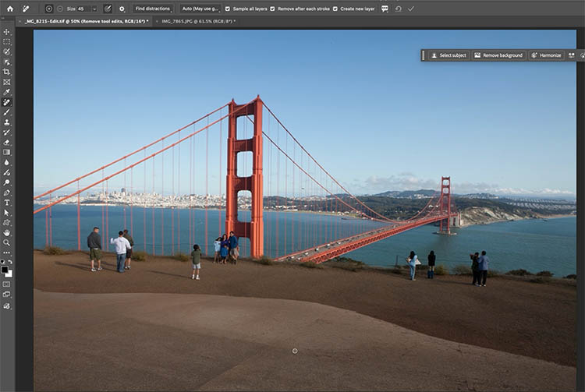Select the Rectangular Marquee tool
The width and height of the screenshot is (585, 392).
(7, 42)
